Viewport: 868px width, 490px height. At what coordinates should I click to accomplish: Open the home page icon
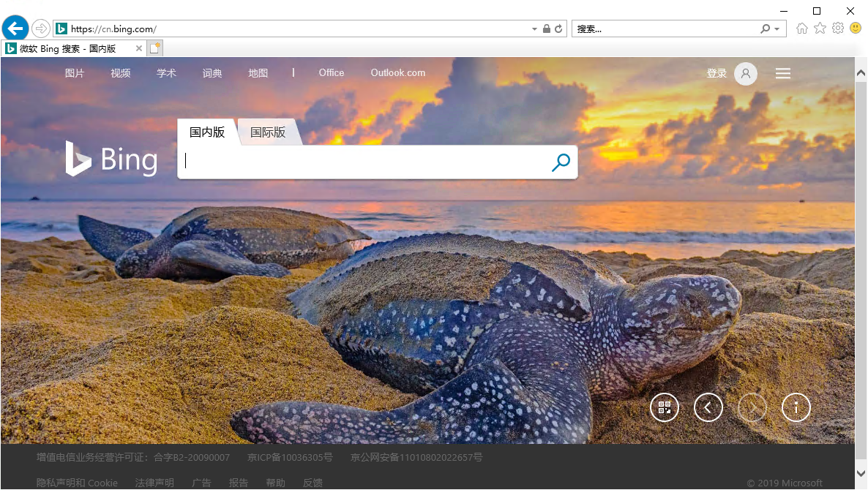(x=802, y=29)
